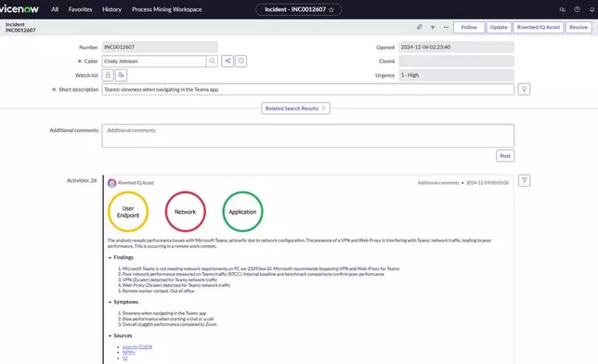The width and height of the screenshot is (598, 364).
Task: Open the All menu
Action: point(55,9)
